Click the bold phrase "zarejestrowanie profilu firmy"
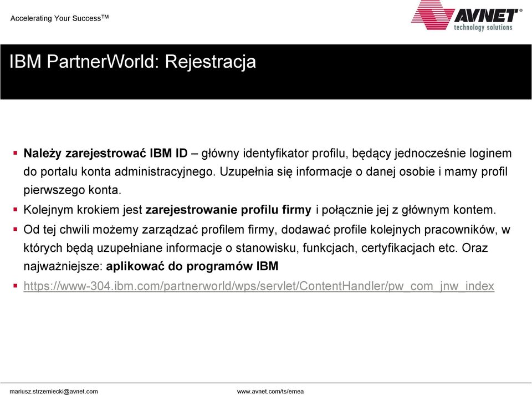Image resolution: width=532 pixels, height=395 pixels. point(228,210)
